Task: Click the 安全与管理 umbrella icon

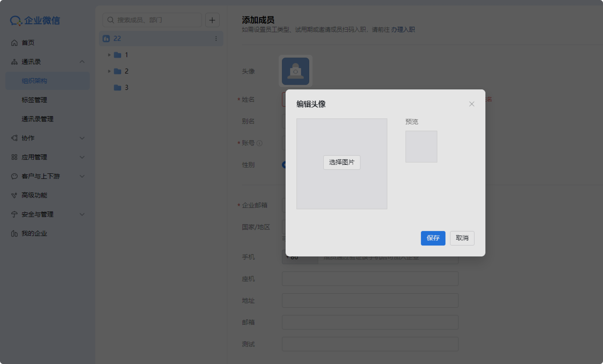Action: click(x=14, y=214)
